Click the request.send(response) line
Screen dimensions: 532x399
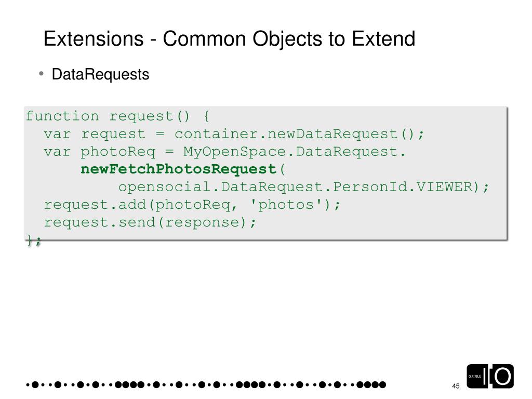coord(150,222)
